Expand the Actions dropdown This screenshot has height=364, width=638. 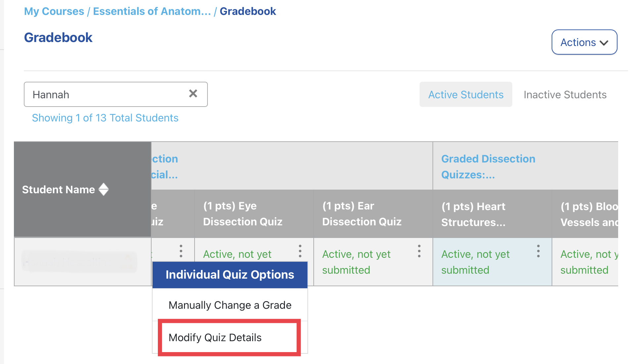tap(584, 42)
